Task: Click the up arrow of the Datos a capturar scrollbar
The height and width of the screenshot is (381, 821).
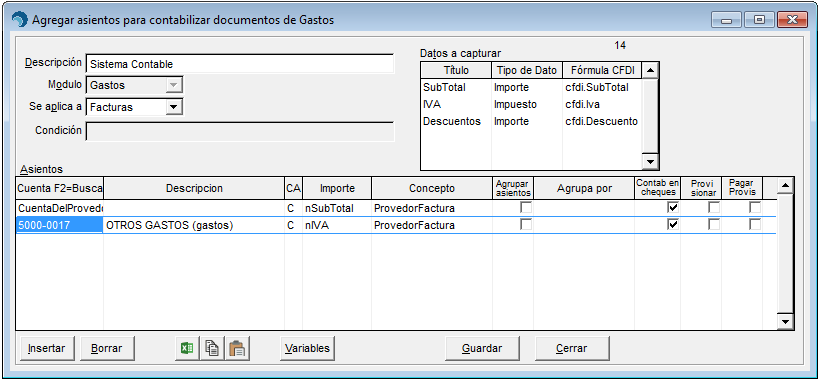Action: tap(650, 71)
